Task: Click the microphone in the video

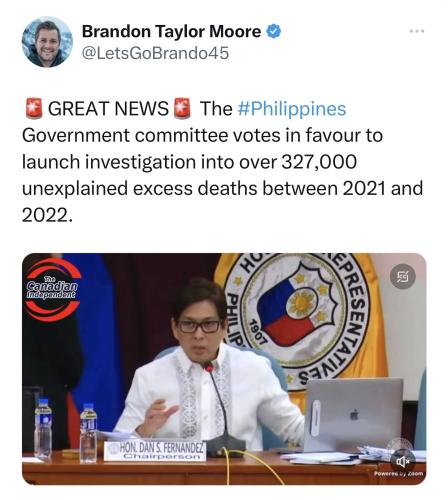Action: point(222,408)
